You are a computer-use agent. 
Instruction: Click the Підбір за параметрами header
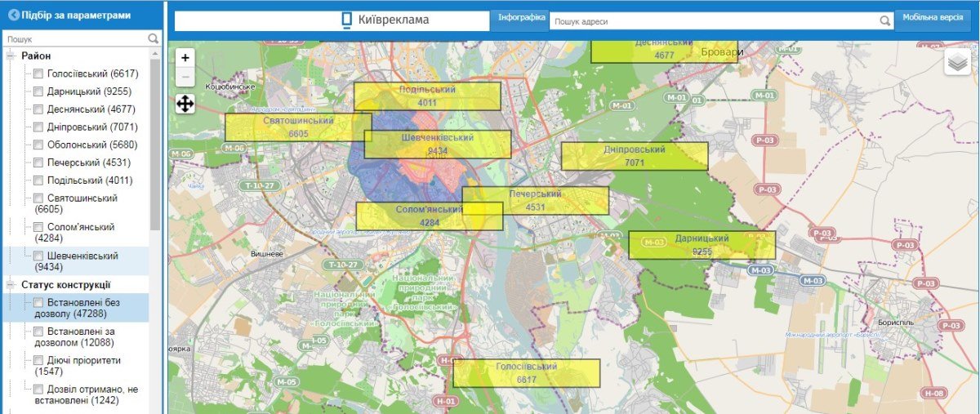pos(76,15)
